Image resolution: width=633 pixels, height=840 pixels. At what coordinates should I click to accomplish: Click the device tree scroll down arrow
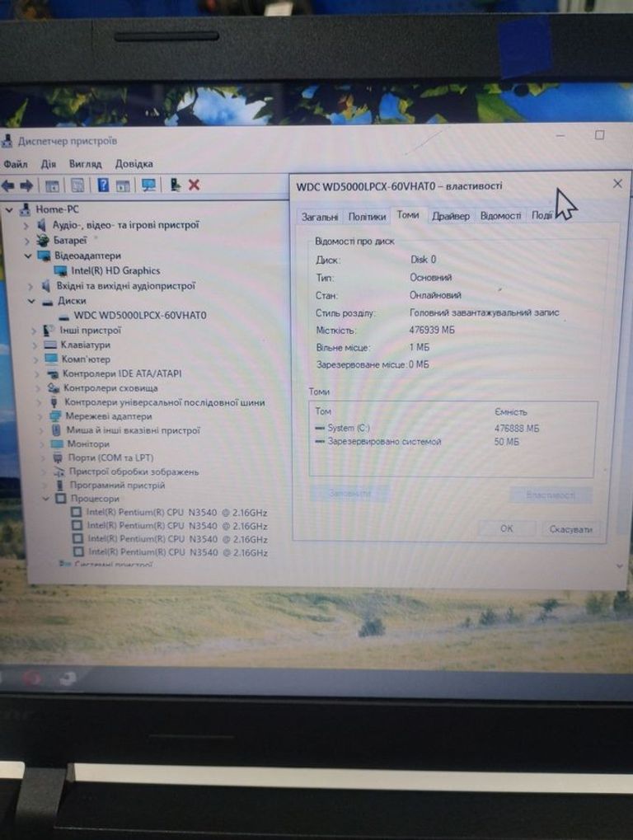620,566
